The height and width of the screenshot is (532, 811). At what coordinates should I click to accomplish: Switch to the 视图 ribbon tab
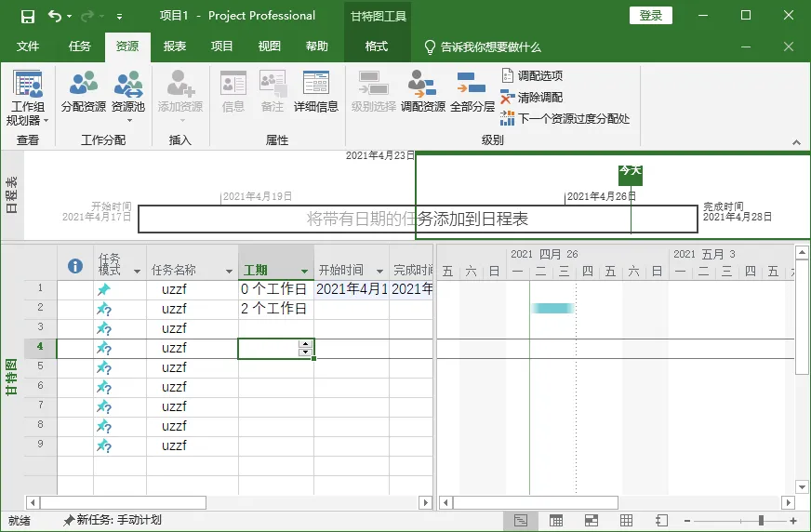click(270, 47)
